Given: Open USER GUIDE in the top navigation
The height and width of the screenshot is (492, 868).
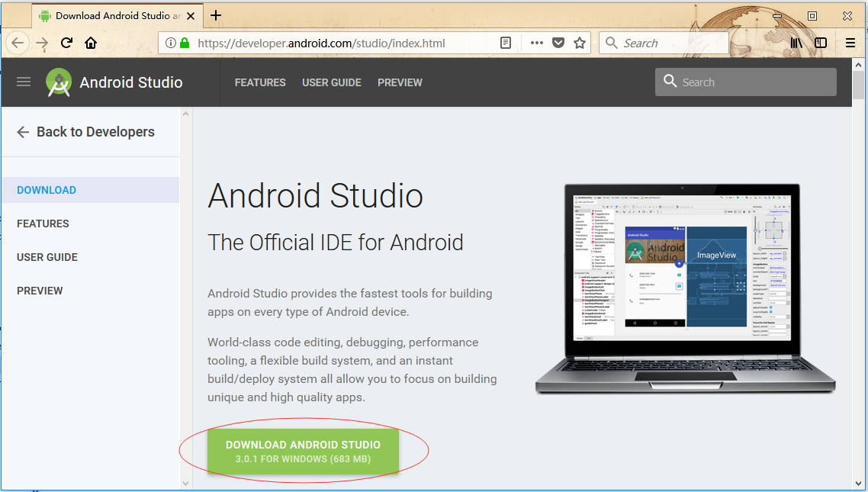Looking at the screenshot, I should pos(332,82).
